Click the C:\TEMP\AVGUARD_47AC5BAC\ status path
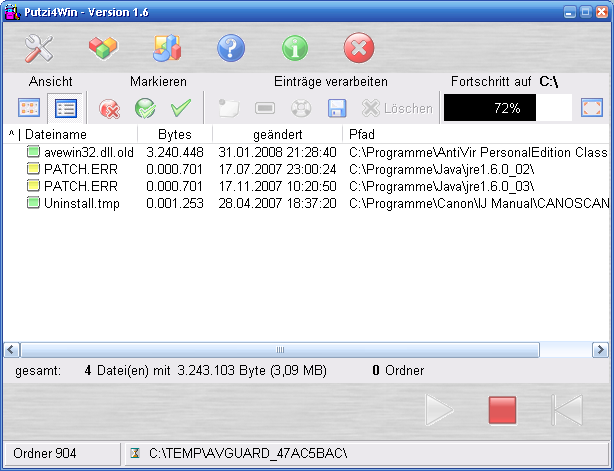This screenshot has width=614, height=471. point(248,453)
